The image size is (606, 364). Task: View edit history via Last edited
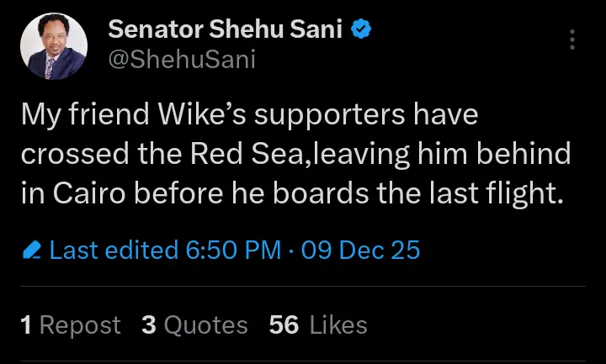pyautogui.click(x=113, y=250)
